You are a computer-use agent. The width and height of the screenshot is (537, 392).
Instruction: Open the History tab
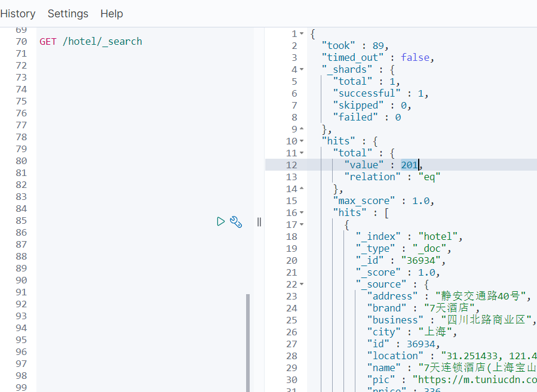click(18, 14)
